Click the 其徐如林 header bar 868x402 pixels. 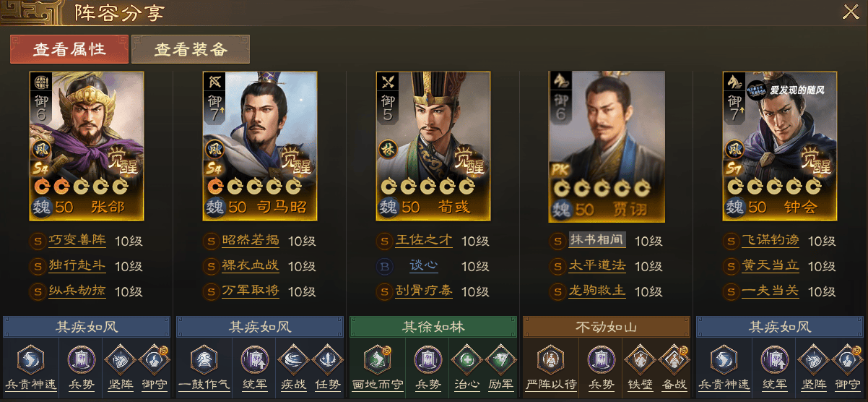pos(433,327)
